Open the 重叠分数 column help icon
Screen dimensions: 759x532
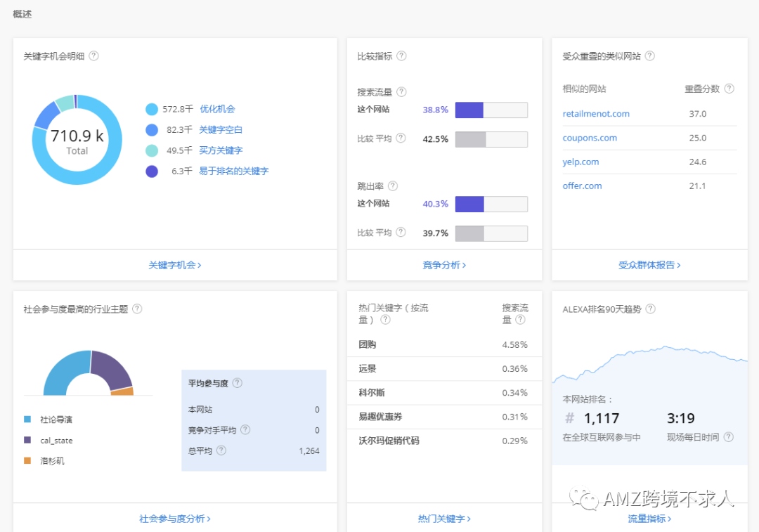pos(729,88)
